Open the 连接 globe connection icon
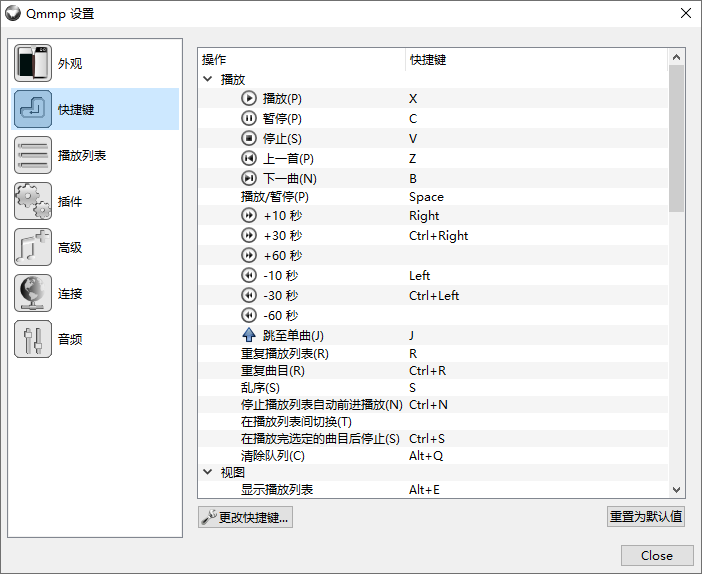This screenshot has height=574, width=702. (33, 293)
